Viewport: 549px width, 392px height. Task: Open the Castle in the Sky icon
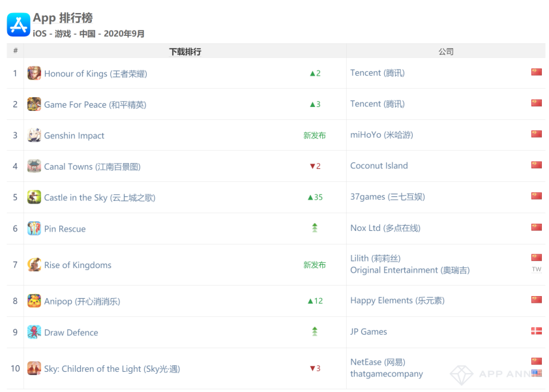[34, 198]
